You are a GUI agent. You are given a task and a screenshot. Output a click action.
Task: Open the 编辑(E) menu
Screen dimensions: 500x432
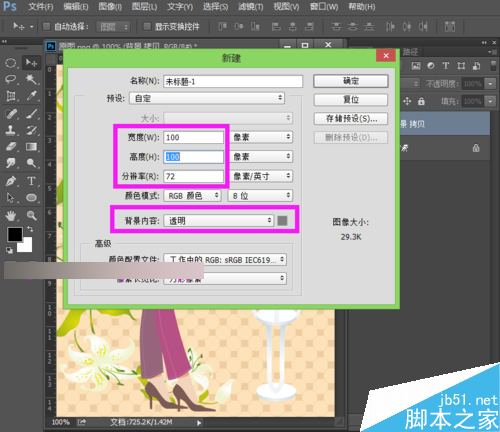click(76, 6)
